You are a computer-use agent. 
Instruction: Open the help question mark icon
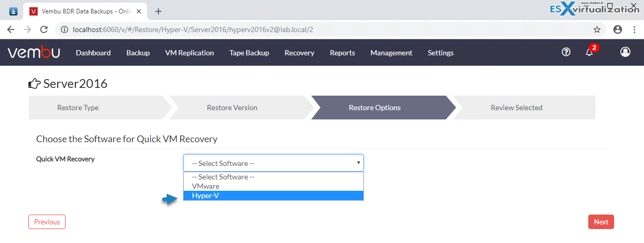coord(566,52)
